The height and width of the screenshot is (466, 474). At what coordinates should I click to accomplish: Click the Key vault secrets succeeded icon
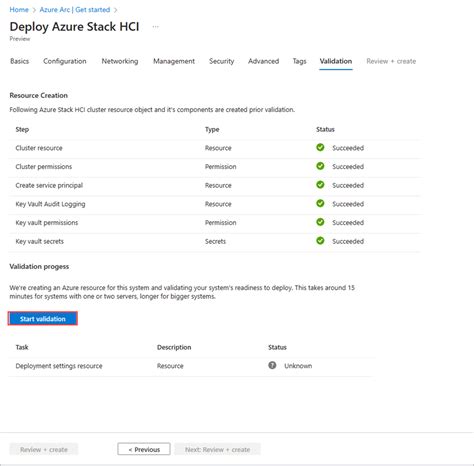pyautogui.click(x=320, y=241)
